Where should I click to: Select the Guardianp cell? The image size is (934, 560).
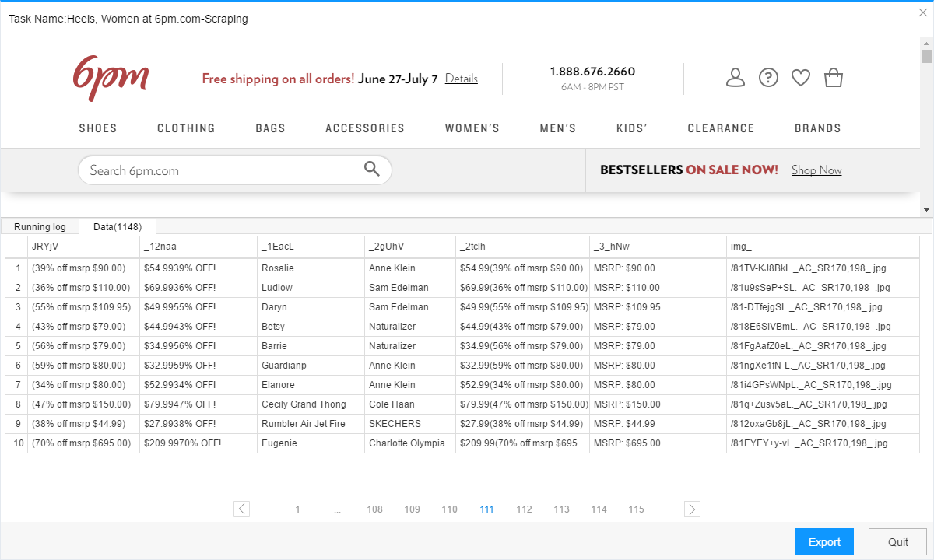click(311, 366)
